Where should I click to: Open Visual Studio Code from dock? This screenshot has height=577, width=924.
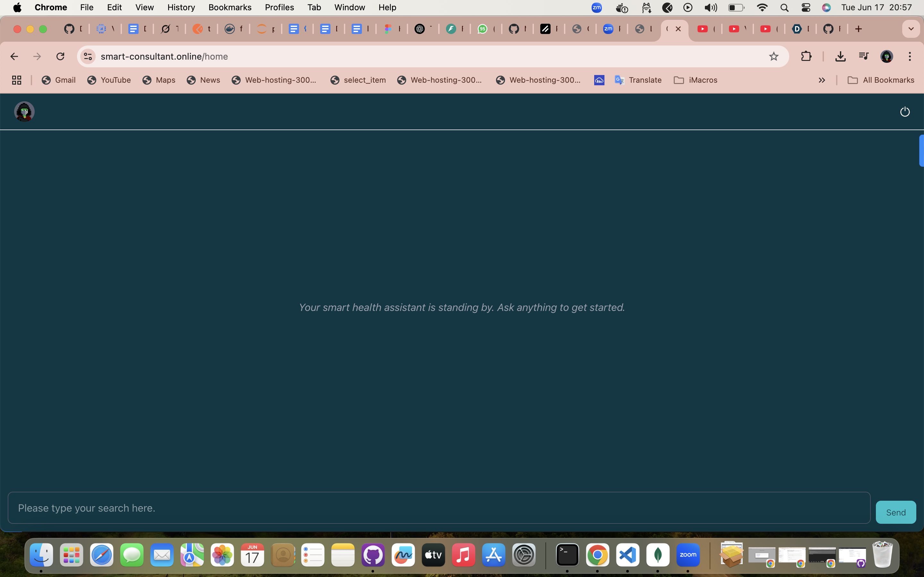627,555
